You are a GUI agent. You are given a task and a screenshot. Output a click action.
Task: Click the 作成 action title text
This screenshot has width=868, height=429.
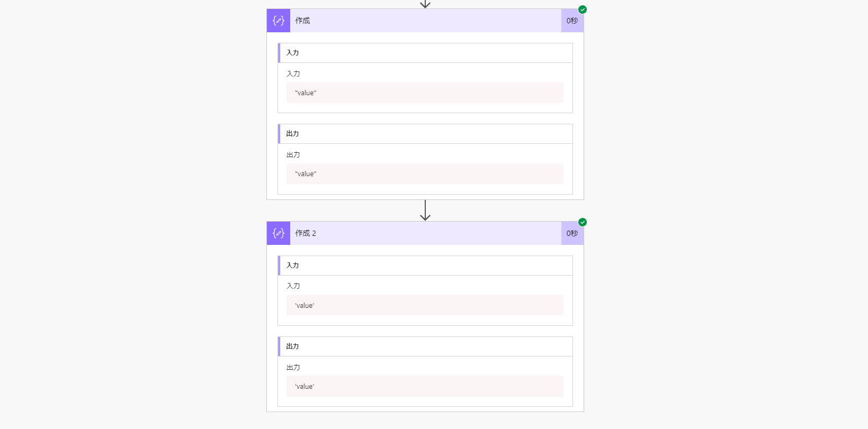302,21
